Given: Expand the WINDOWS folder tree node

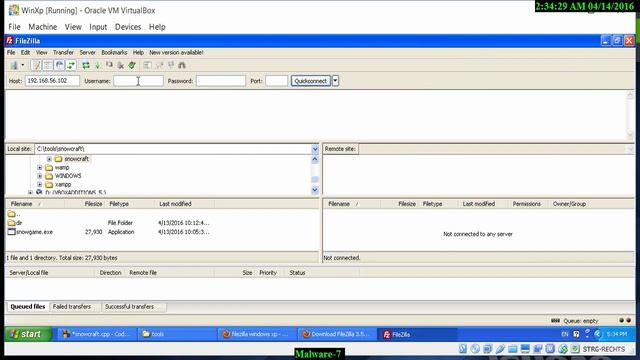Looking at the screenshot, I should [x=40, y=176].
